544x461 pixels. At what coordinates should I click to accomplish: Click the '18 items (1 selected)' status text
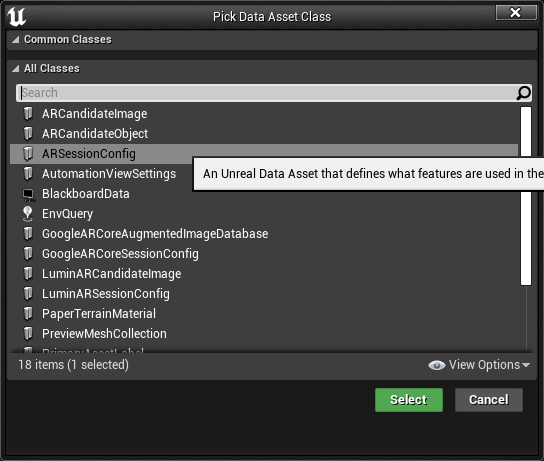click(x=74, y=365)
